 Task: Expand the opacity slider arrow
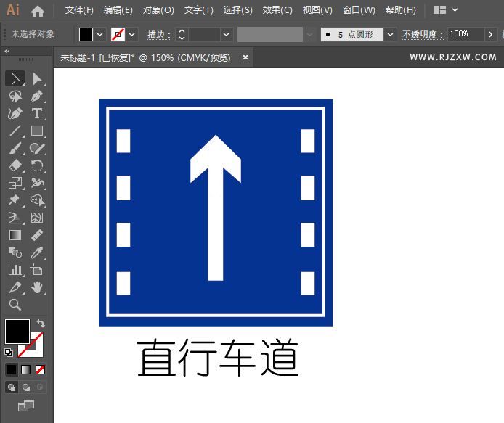pos(490,34)
